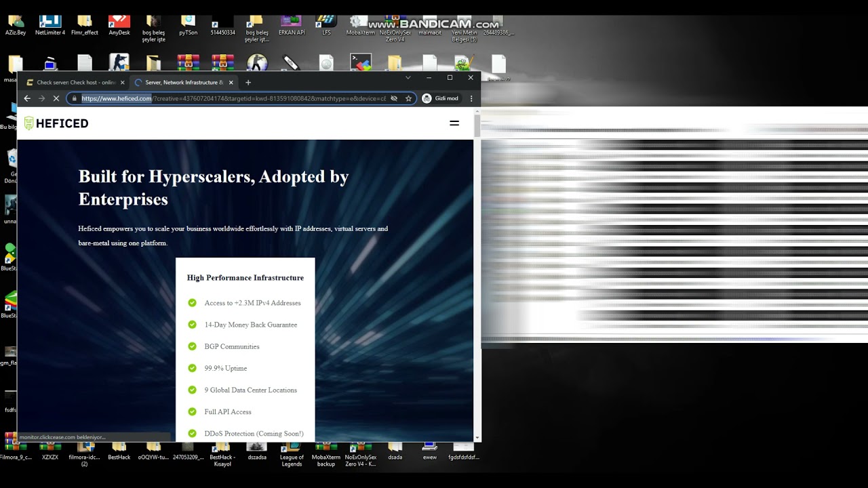This screenshot has width=868, height=488.
Task: Open the malmacit desktop icon
Action: (x=430, y=26)
